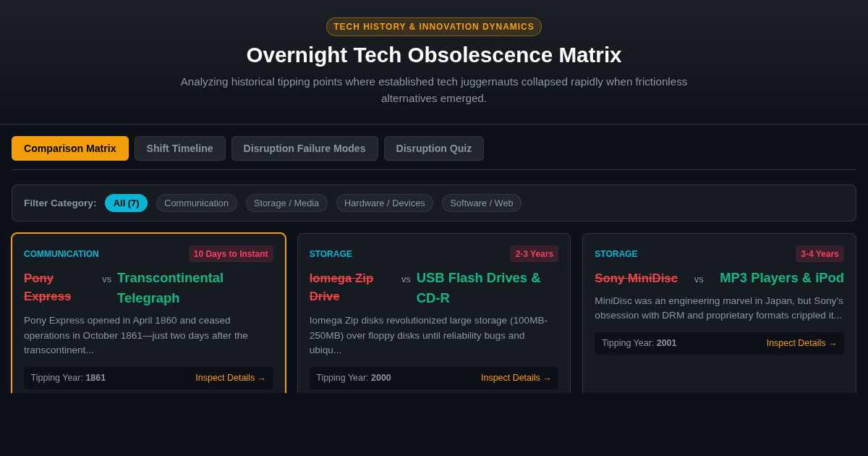This screenshot has width=868, height=456.
Task: Click the struck-through Iomega Zip Drive title
Action: [341, 287]
